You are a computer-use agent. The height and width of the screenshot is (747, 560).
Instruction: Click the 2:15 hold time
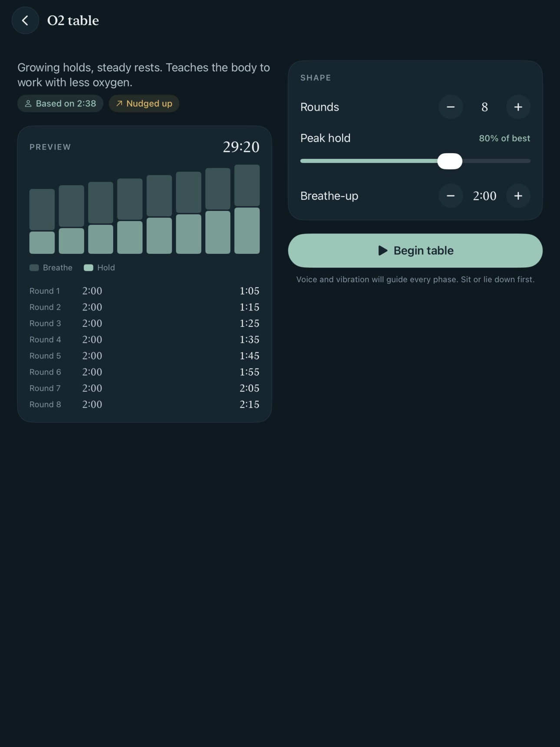(x=250, y=404)
